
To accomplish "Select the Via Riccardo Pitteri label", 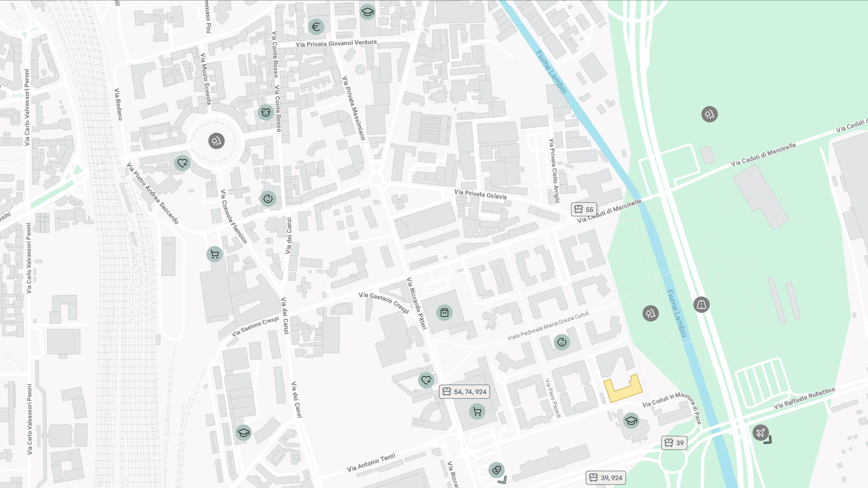I will [417, 303].
